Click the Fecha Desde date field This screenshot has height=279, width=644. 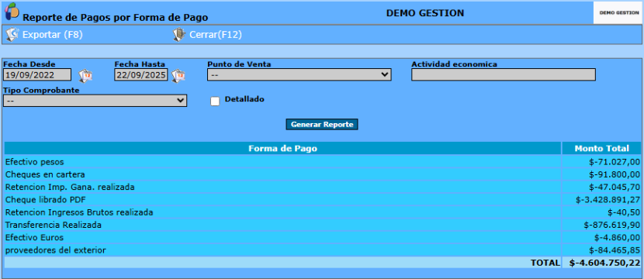[37, 74]
